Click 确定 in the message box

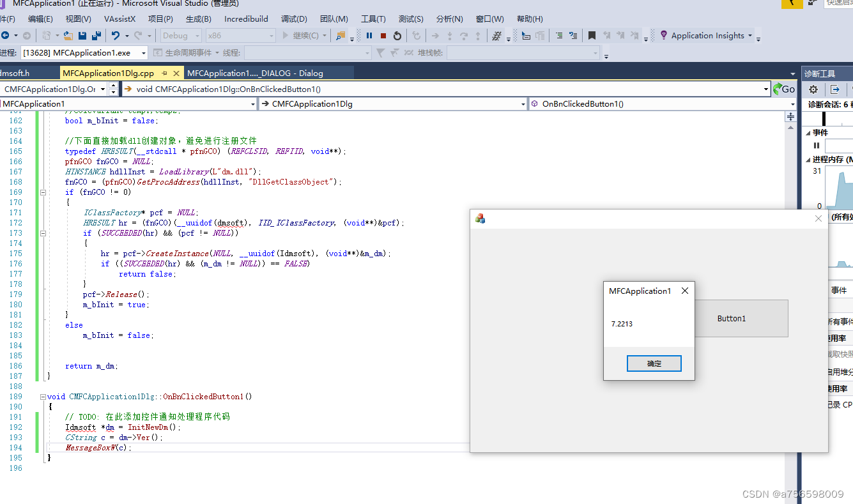(654, 363)
